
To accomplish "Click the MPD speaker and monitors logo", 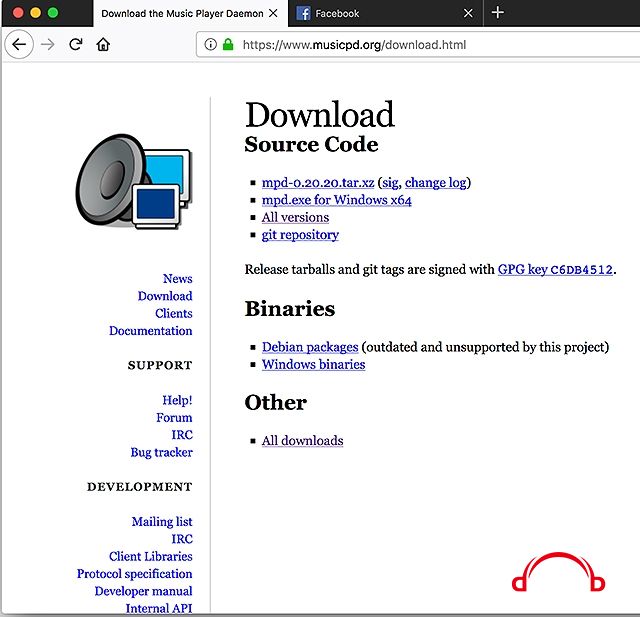I will point(134,182).
